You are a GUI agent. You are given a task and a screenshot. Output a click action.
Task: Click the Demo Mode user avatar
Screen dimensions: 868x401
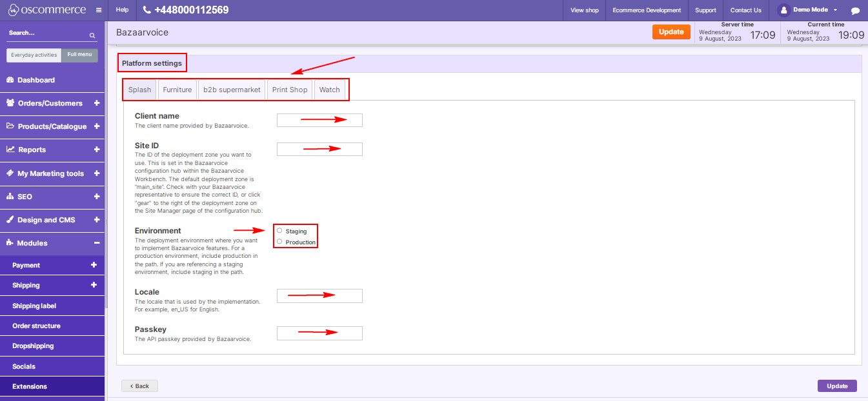pos(783,10)
